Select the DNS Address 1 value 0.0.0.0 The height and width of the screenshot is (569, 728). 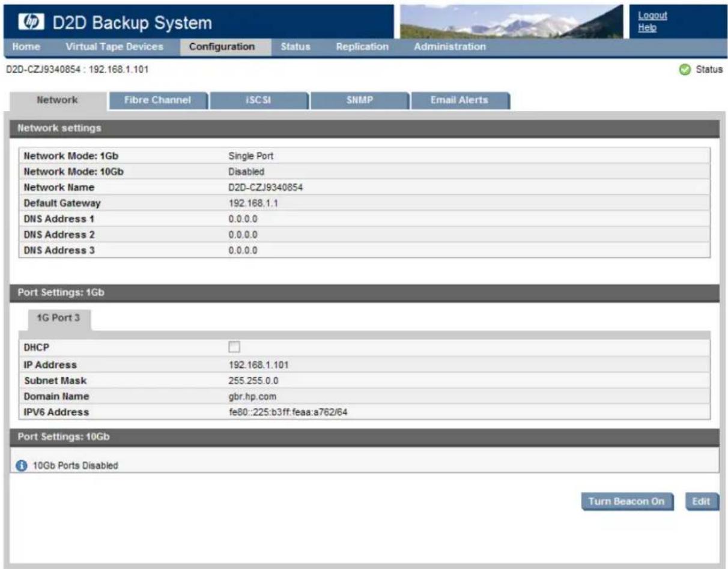(243, 219)
